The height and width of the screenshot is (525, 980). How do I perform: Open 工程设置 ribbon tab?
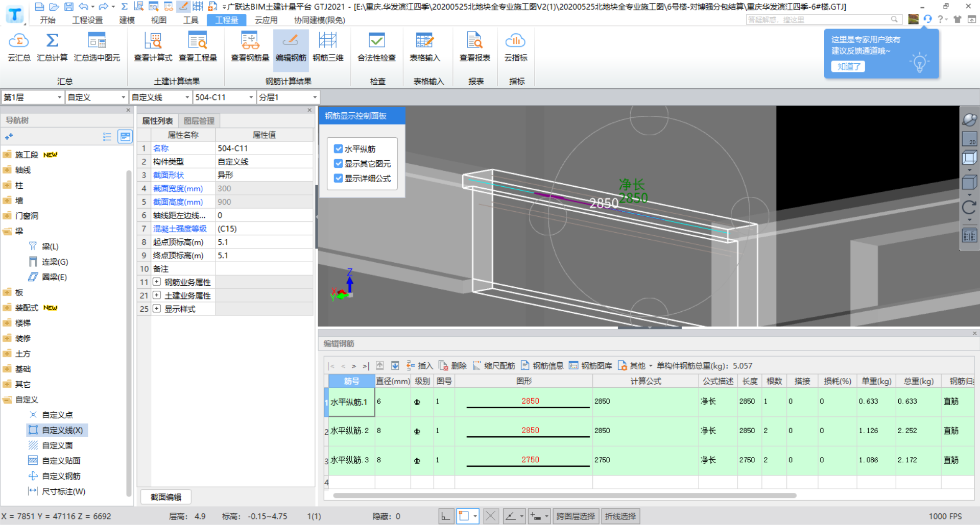click(x=87, y=20)
